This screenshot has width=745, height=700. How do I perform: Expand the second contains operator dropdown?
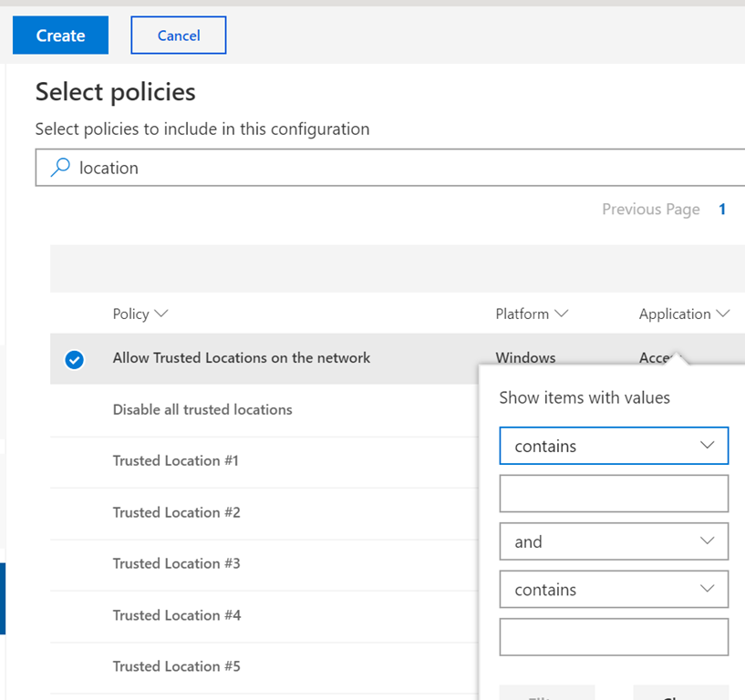click(x=614, y=590)
